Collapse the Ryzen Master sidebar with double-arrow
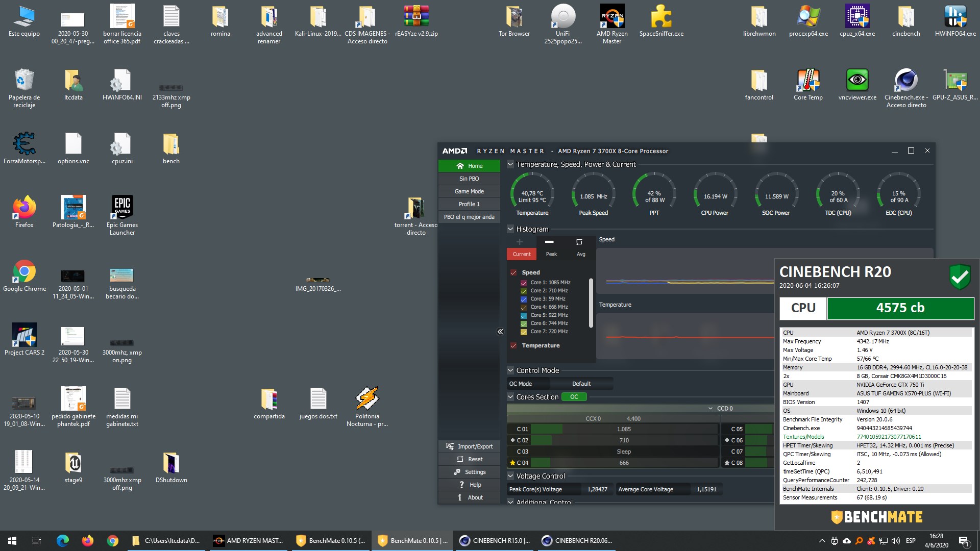980x551 pixels. tap(500, 332)
